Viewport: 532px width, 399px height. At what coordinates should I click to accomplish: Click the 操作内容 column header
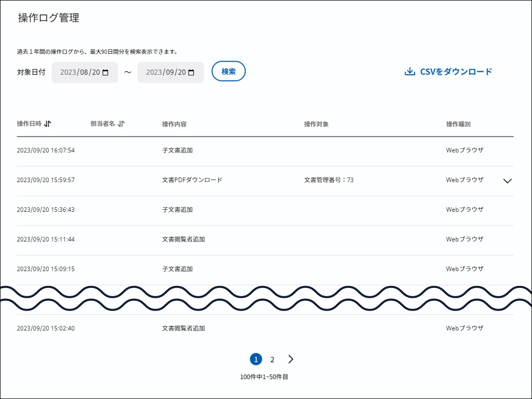174,124
